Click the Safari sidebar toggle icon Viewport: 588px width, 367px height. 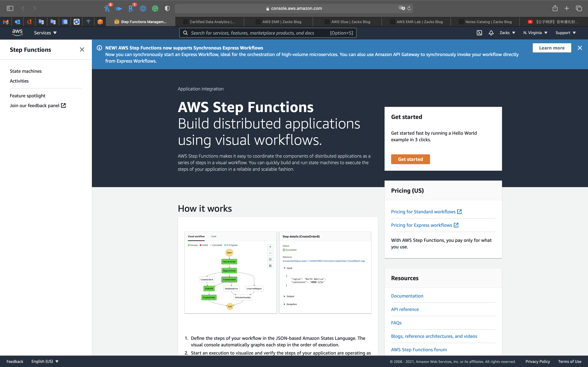pos(10,8)
